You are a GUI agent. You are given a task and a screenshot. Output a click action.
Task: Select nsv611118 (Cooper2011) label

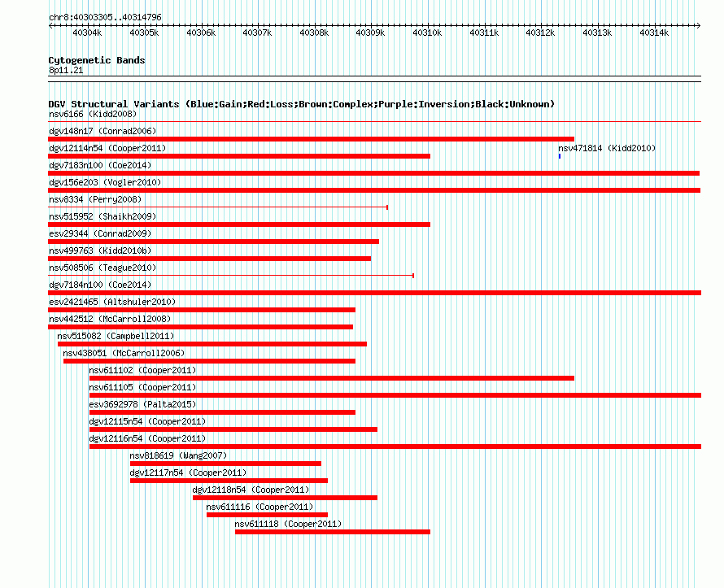tap(289, 524)
